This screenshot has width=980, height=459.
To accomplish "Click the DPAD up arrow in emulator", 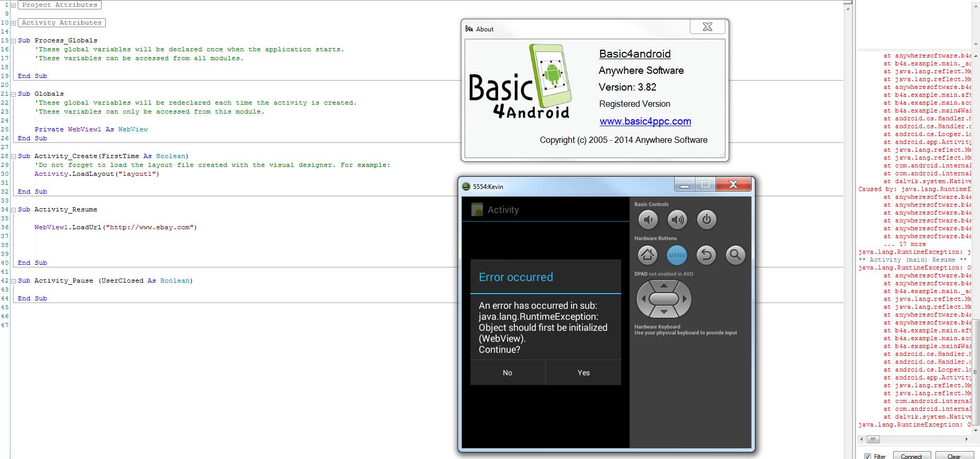I will (x=664, y=286).
